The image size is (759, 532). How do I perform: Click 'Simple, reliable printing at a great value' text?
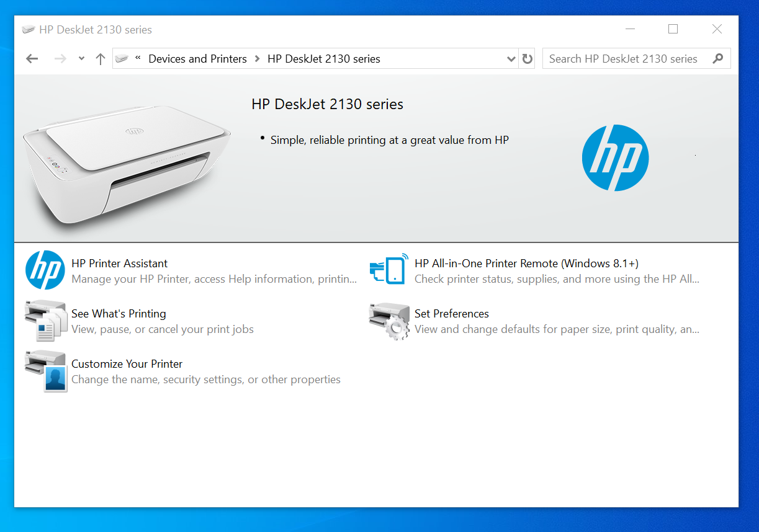tap(390, 140)
